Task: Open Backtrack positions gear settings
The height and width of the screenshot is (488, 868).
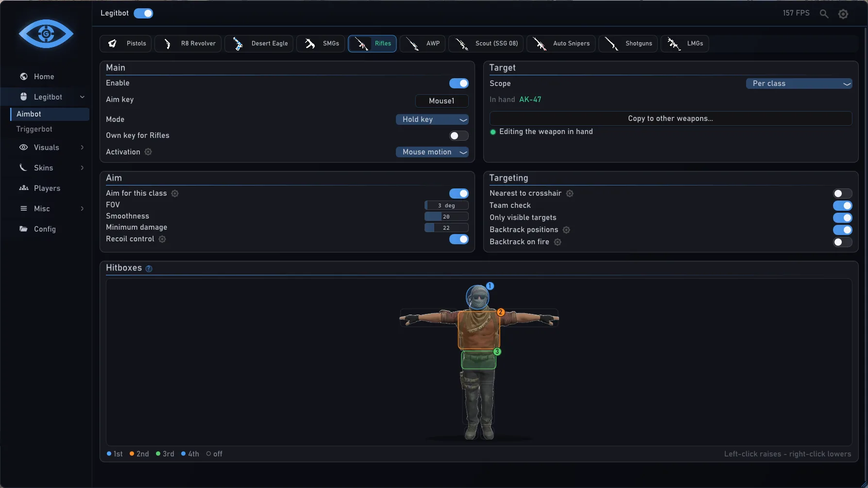Action: point(566,230)
